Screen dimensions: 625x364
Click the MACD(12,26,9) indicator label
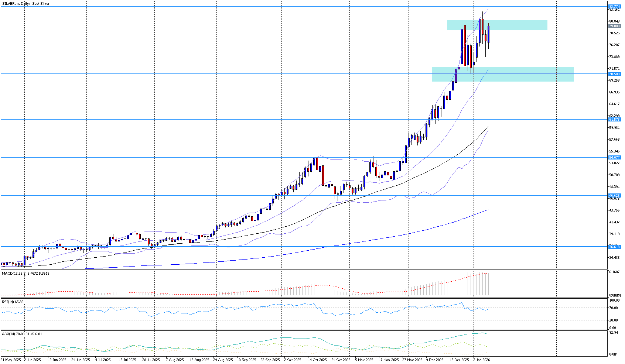tap(25, 274)
